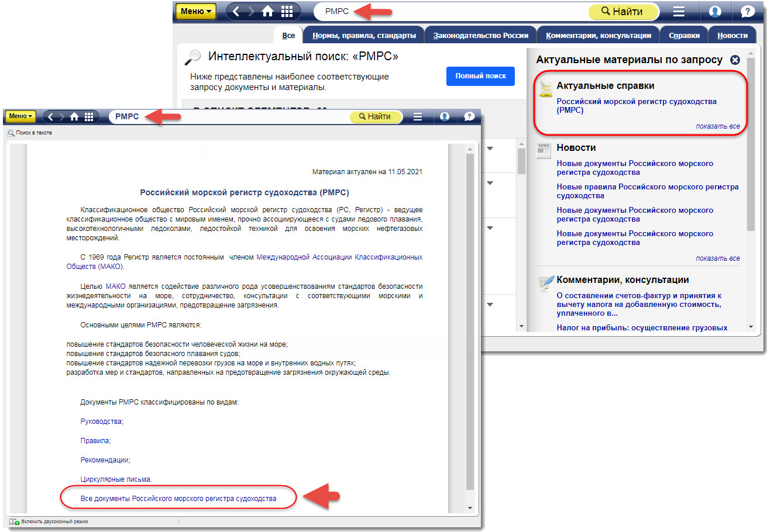Switch to Комментарии, консультации tab
The height and width of the screenshot is (532, 767).
(x=599, y=35)
